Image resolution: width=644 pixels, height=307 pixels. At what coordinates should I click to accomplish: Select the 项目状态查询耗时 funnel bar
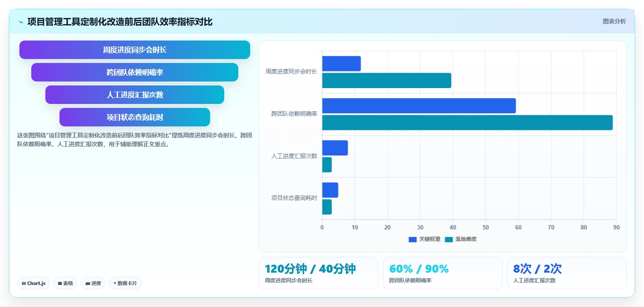coord(135,117)
